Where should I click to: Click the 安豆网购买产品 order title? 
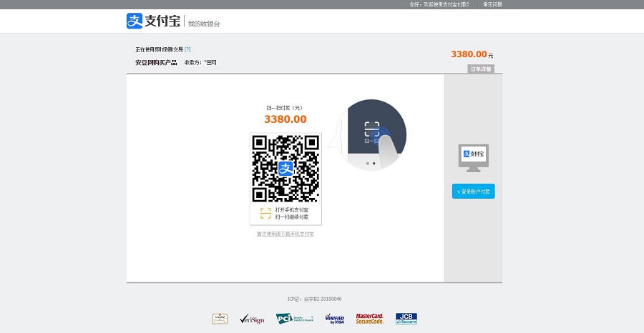[156, 63]
